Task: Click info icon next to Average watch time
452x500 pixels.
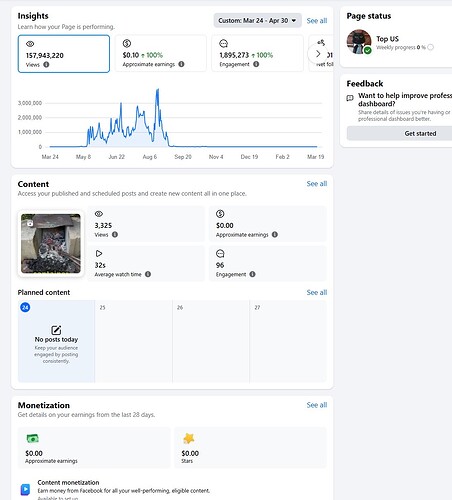Action: (148, 274)
